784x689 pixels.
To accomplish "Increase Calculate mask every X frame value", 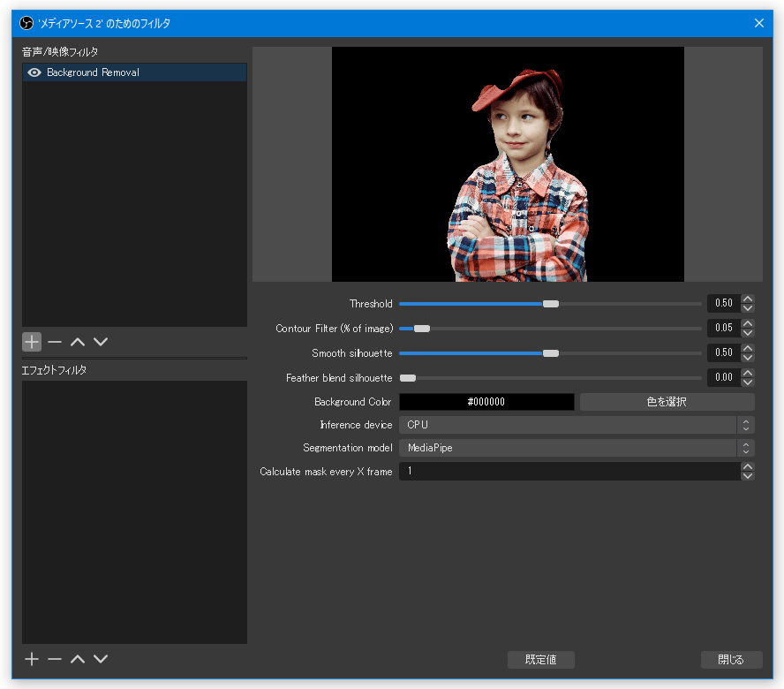I will coord(748,466).
